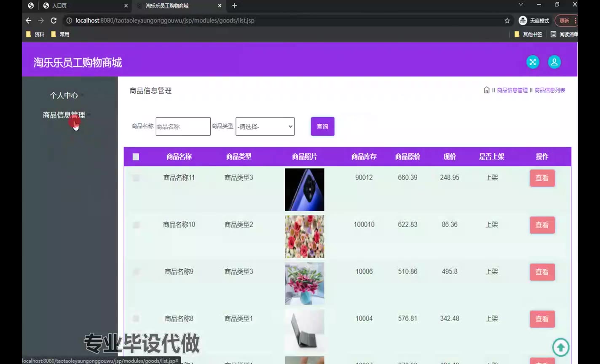Click the 现价 column header

[450, 157]
